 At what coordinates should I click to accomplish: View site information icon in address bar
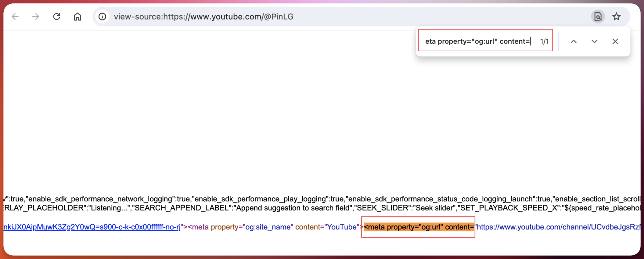pos(102,17)
